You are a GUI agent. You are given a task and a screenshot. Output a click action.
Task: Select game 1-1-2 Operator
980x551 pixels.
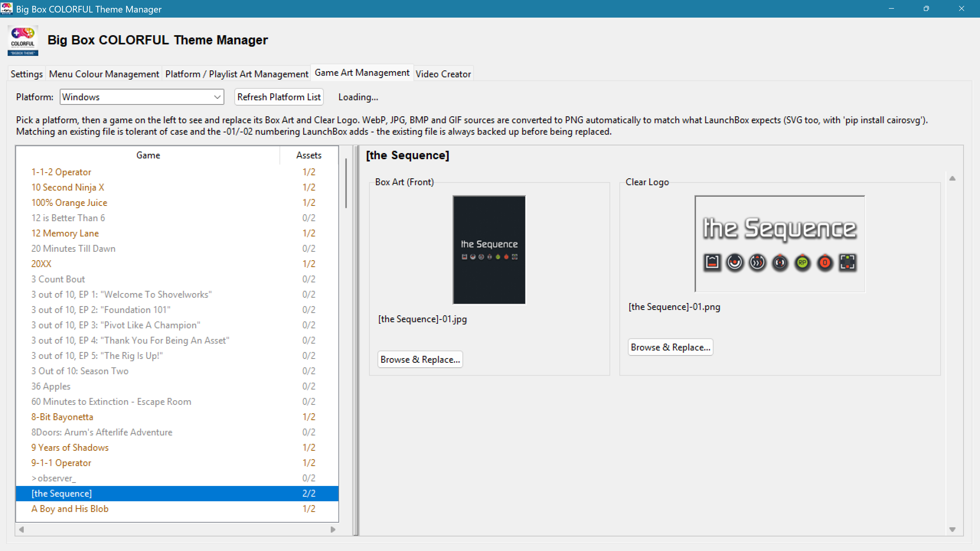pyautogui.click(x=177, y=172)
